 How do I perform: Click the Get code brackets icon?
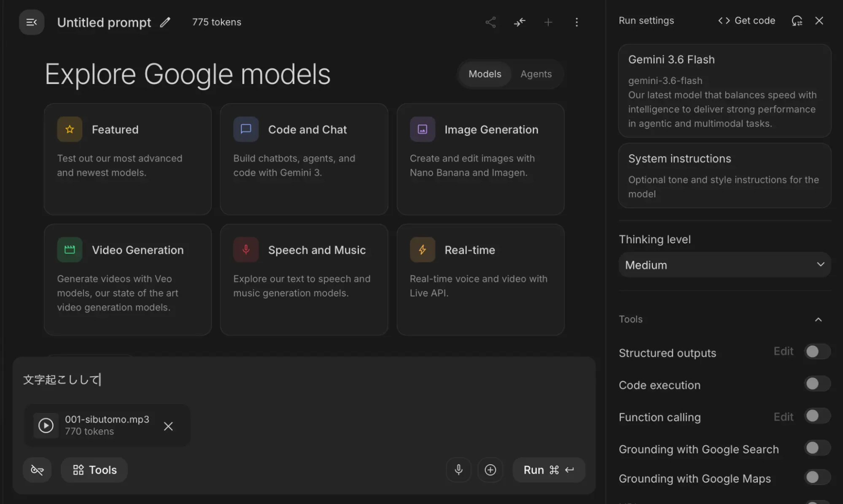pyautogui.click(x=724, y=21)
